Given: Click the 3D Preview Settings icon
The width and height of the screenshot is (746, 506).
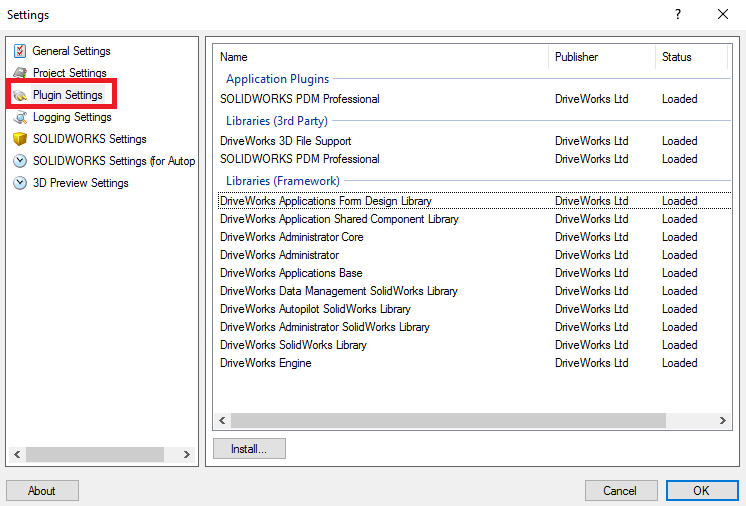Looking at the screenshot, I should [x=20, y=183].
